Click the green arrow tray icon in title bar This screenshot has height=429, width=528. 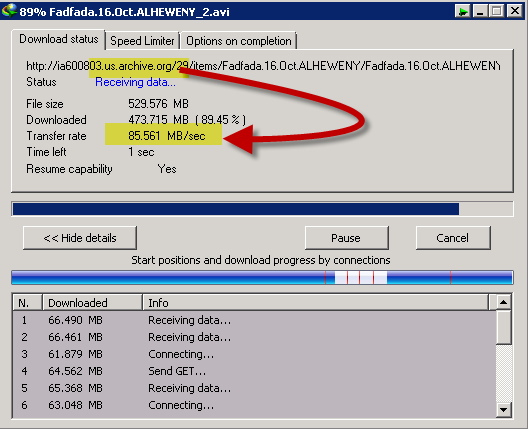point(463,11)
